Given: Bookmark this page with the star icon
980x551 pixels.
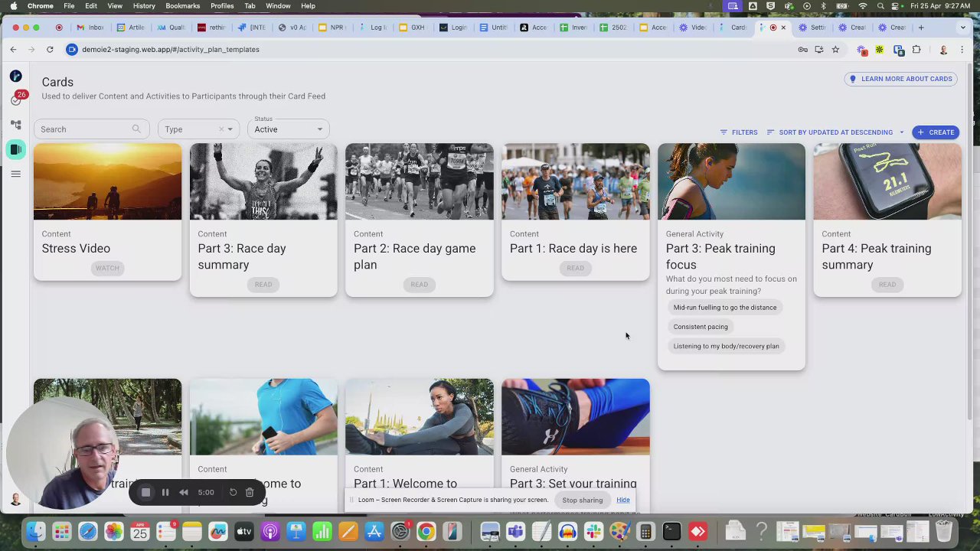Looking at the screenshot, I should pos(835,50).
